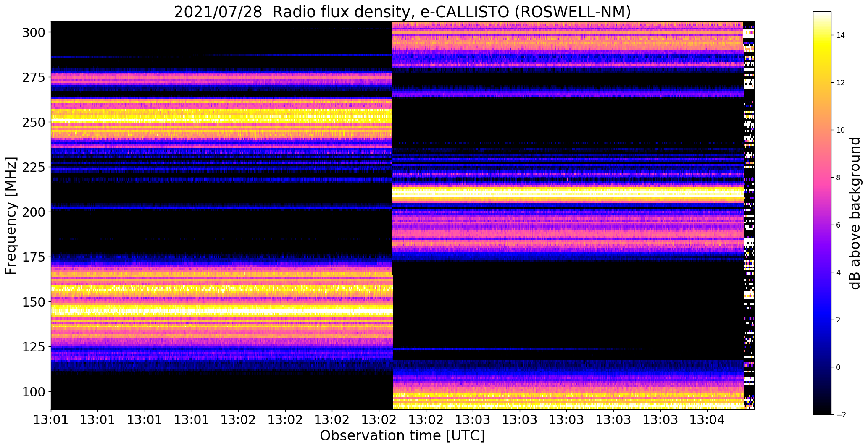
Task: Select the 275 frequency axis tick label
Action: click(34, 77)
